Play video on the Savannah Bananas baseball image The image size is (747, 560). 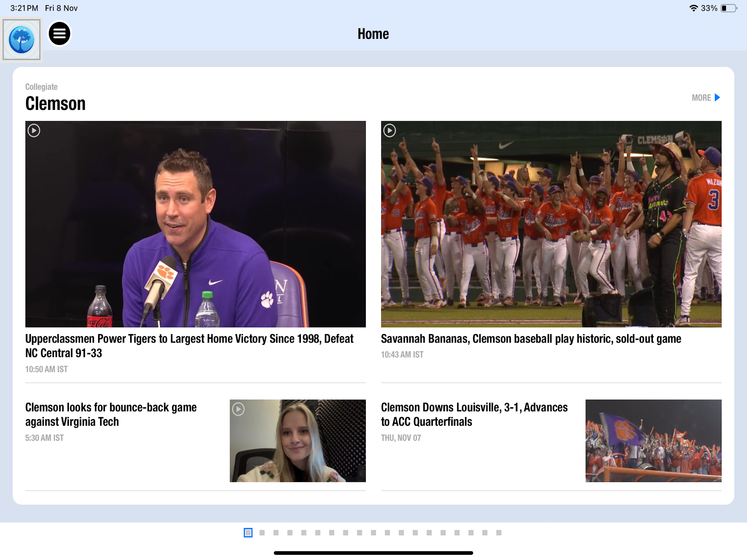coord(389,130)
